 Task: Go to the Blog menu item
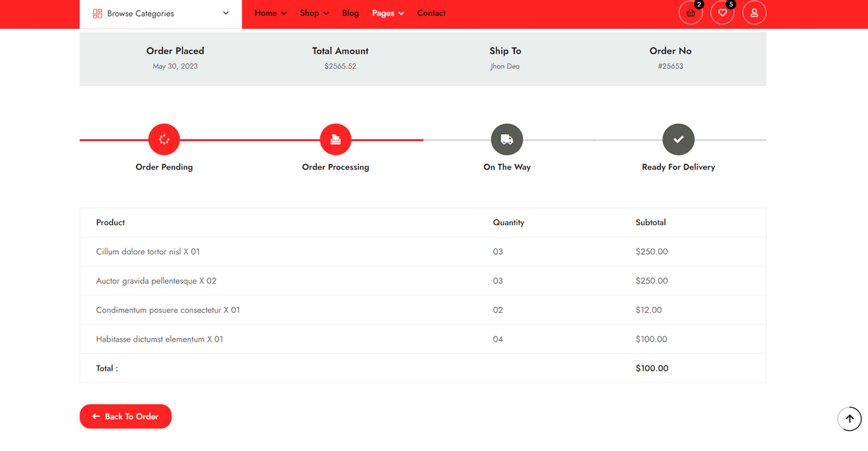[x=350, y=13]
